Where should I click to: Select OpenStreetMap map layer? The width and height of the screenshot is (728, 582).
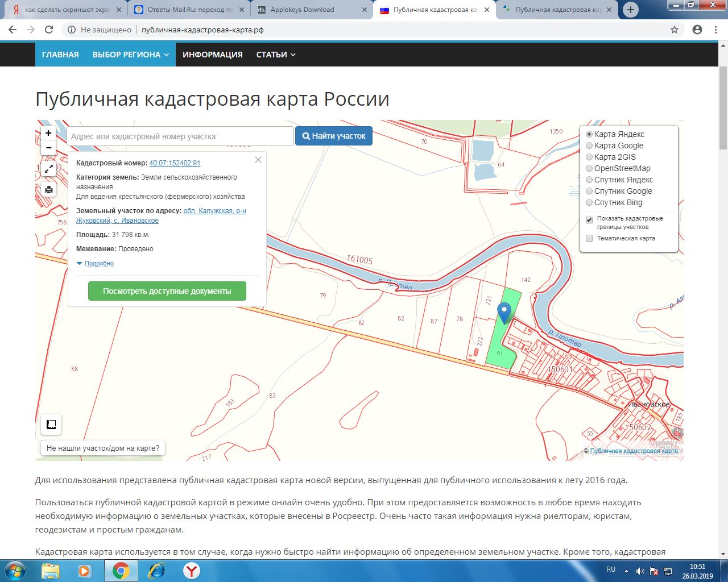tap(618, 168)
